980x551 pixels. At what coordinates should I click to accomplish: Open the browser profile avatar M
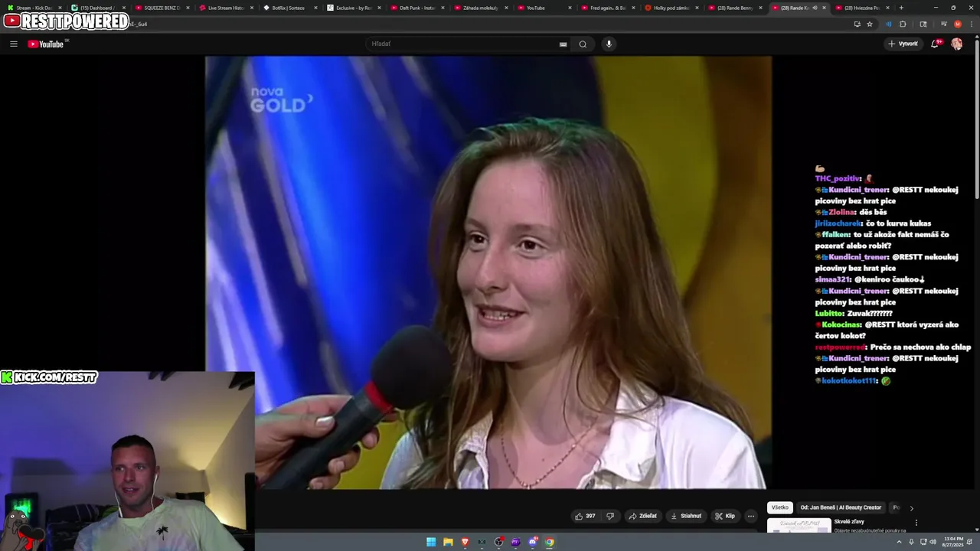957,24
